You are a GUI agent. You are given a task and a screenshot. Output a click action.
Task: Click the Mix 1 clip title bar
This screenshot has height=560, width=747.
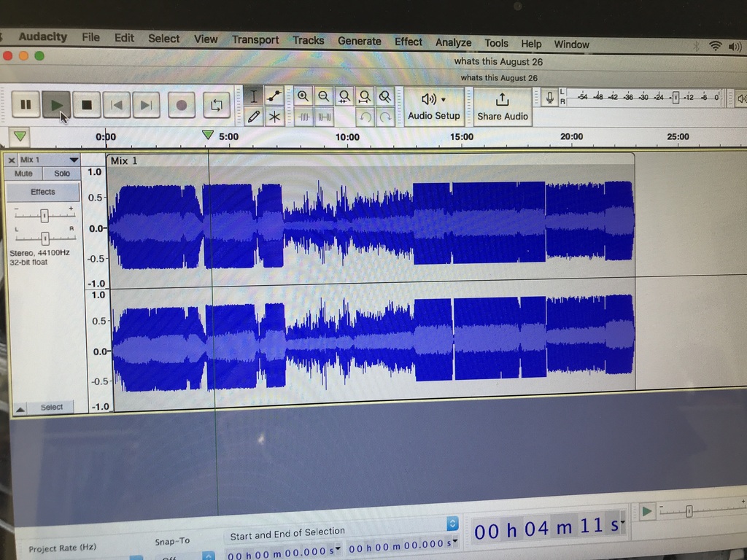pos(370,160)
